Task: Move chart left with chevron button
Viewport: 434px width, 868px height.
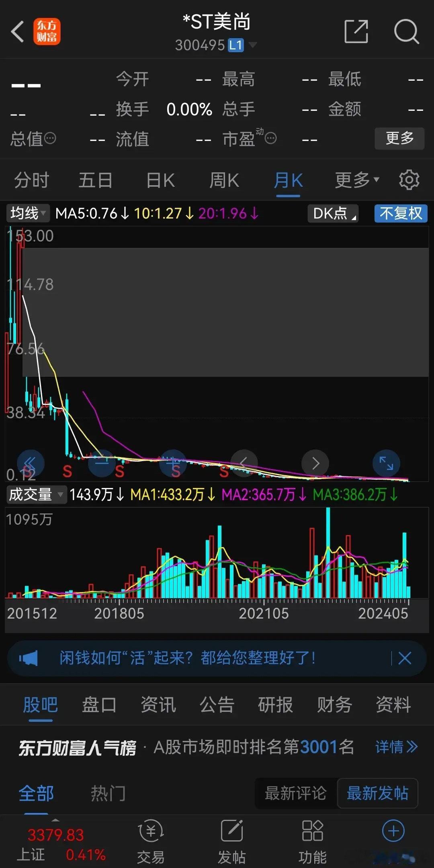Action: pos(244,463)
